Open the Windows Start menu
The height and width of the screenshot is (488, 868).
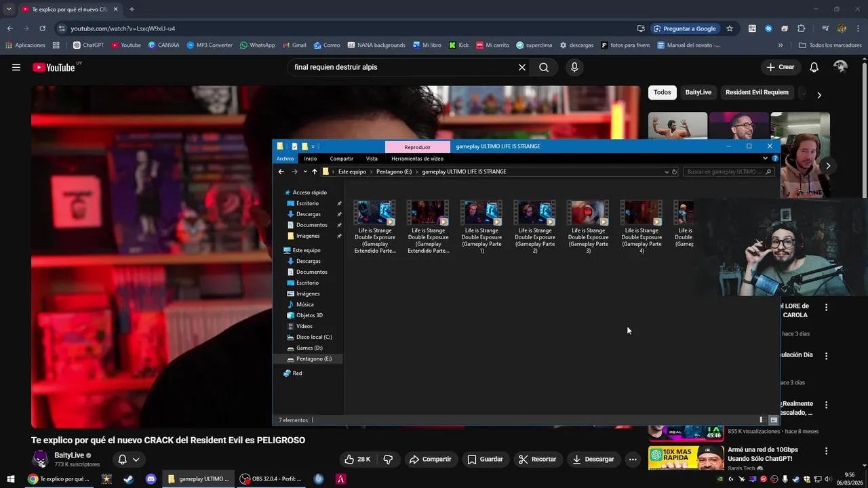pyautogui.click(x=10, y=479)
